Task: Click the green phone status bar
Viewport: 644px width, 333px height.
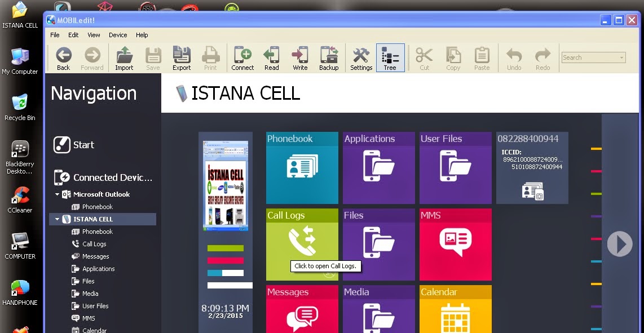Action: (x=226, y=248)
